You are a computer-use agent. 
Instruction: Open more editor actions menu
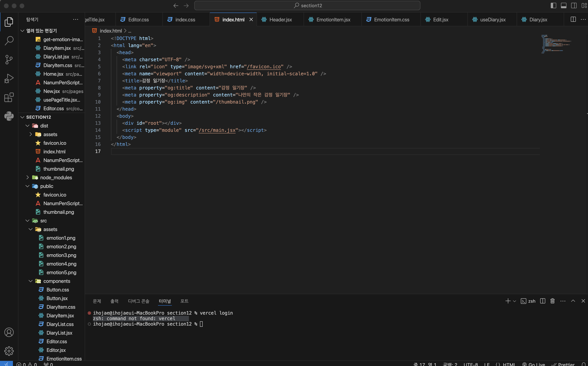[583, 19]
